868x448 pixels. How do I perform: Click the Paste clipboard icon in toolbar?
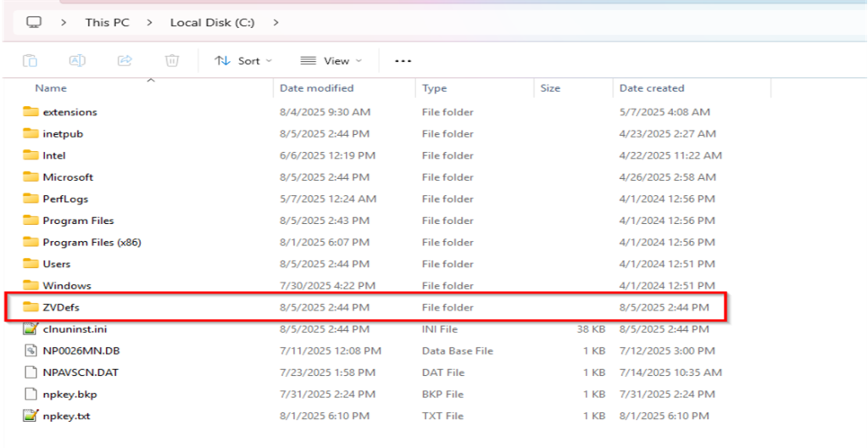point(30,60)
